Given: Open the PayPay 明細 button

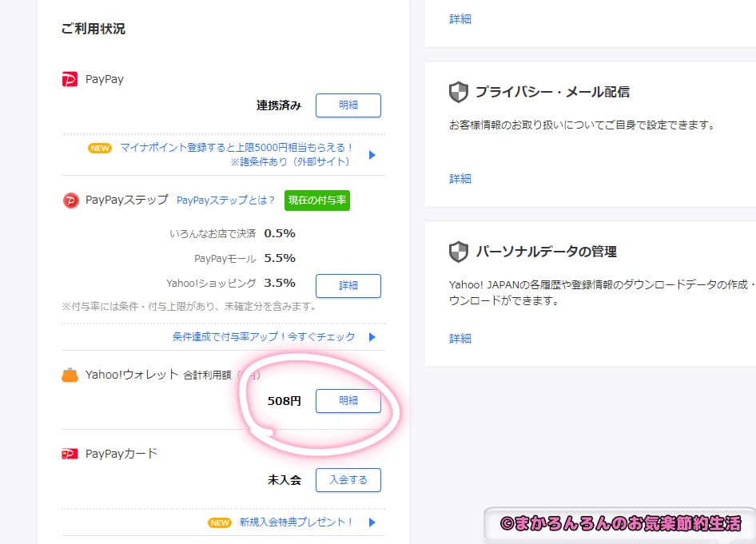Looking at the screenshot, I should pyautogui.click(x=348, y=105).
